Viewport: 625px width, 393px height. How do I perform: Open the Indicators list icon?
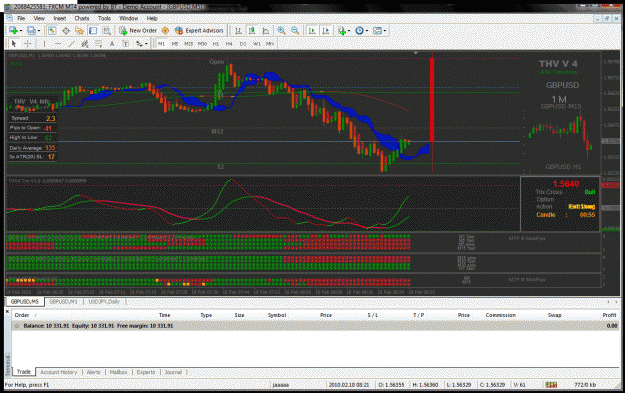click(342, 31)
